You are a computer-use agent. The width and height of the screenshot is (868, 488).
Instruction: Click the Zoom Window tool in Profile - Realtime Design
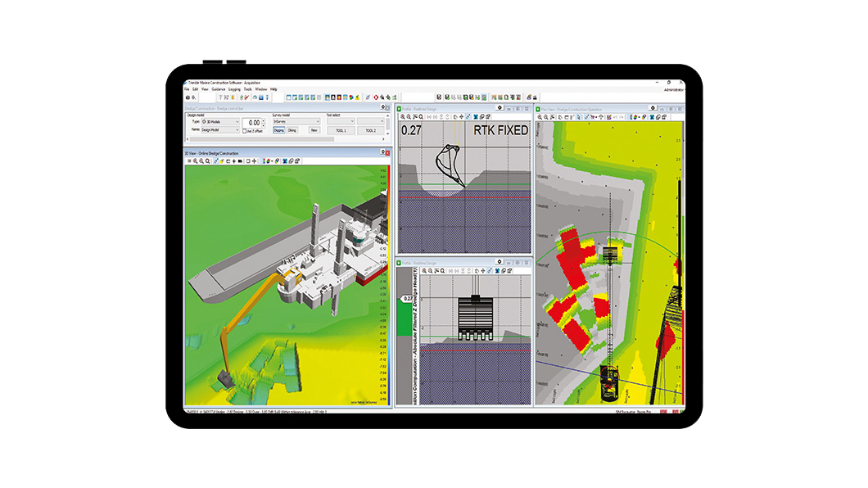click(414, 116)
